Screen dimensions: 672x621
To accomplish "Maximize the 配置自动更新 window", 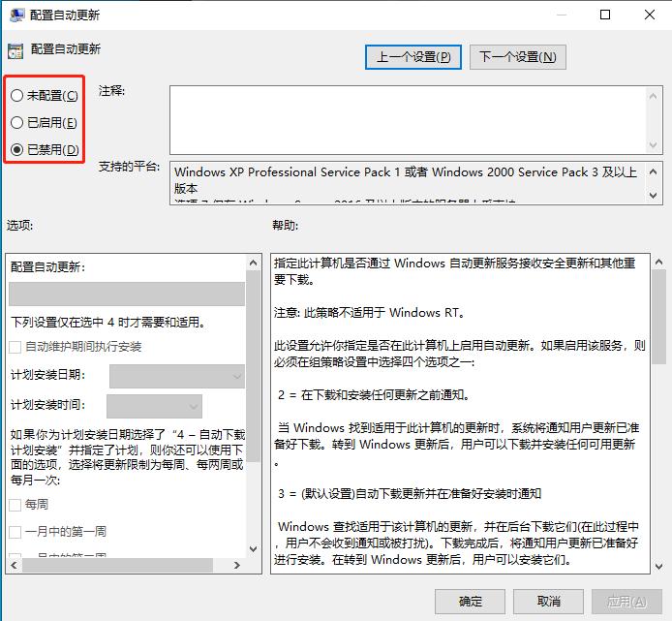I will tap(605, 15).
